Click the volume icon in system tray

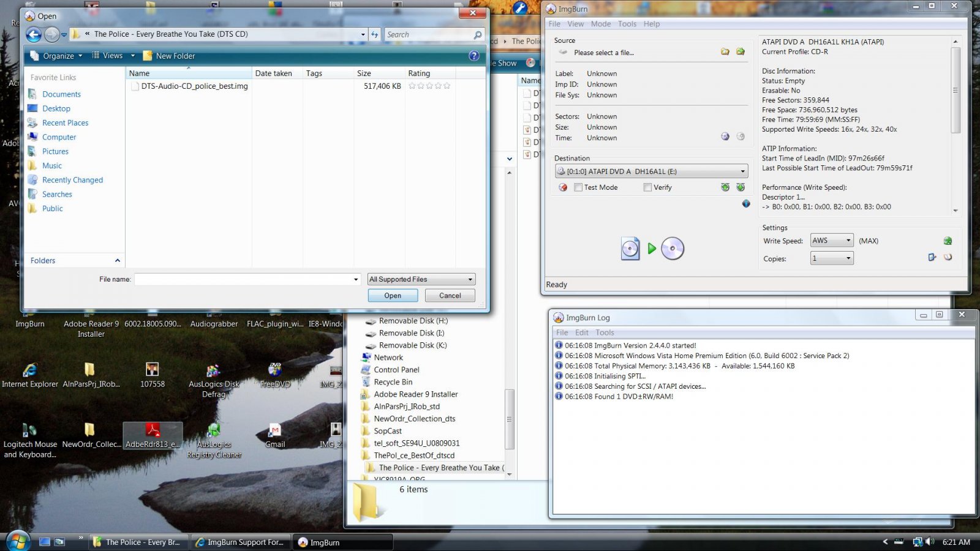click(x=930, y=542)
